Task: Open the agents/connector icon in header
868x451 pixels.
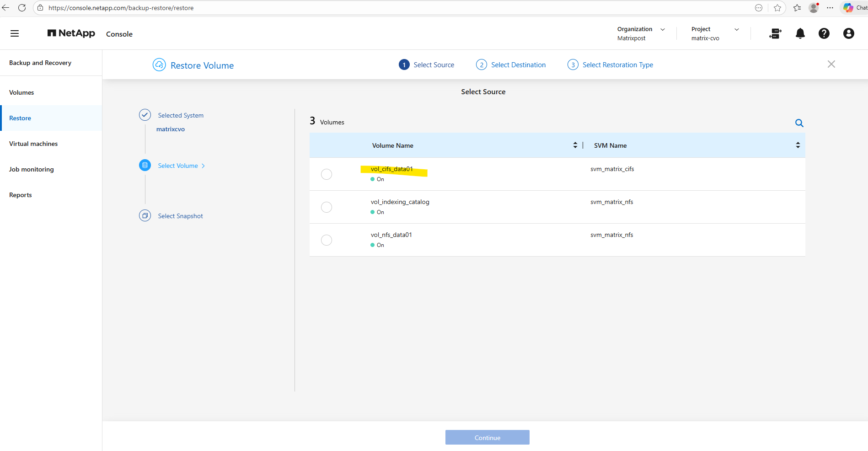Action: click(775, 33)
